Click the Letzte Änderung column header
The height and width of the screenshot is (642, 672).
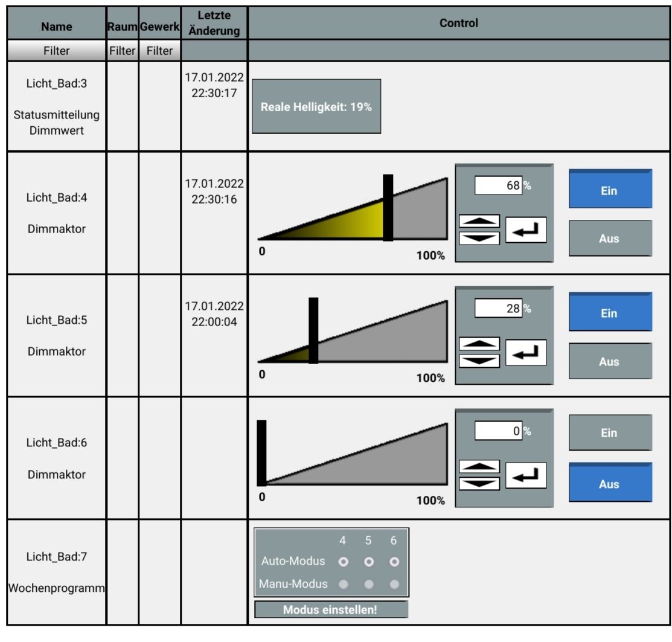point(214,23)
